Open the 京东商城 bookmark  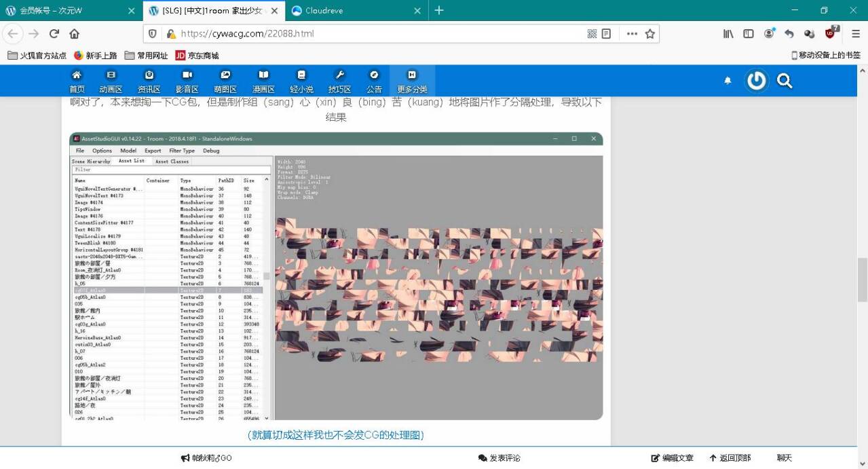(x=197, y=56)
